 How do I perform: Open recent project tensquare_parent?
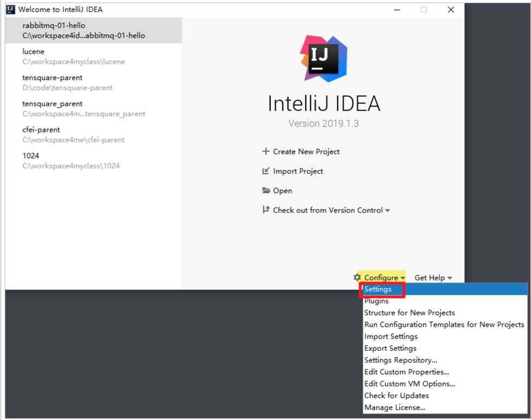point(94,109)
